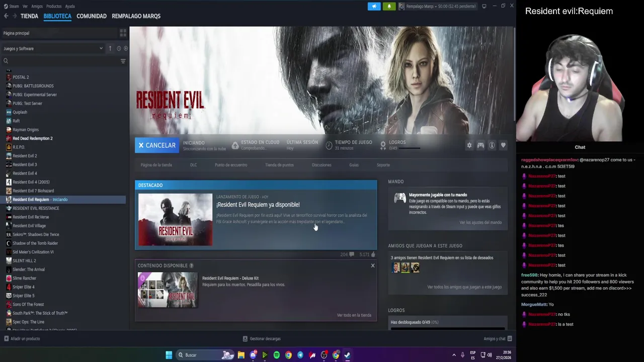Close the Contenido Disponible panel
The height and width of the screenshot is (362, 644).
373,265
